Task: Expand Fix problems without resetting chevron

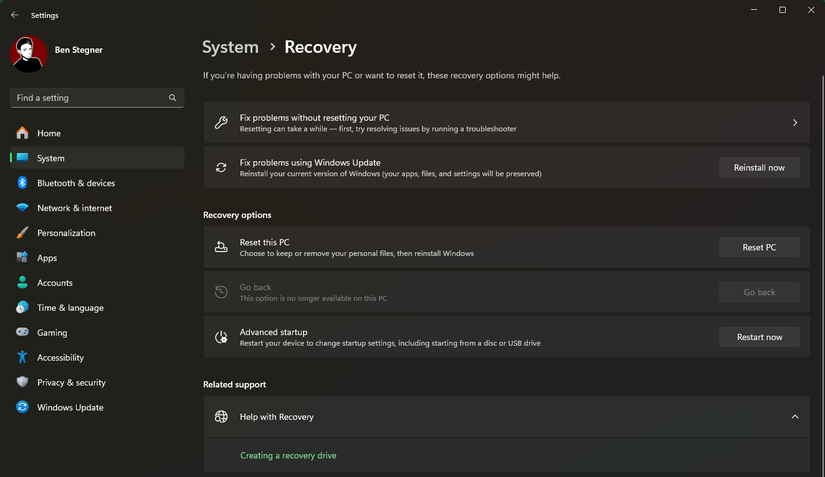Action: [795, 123]
